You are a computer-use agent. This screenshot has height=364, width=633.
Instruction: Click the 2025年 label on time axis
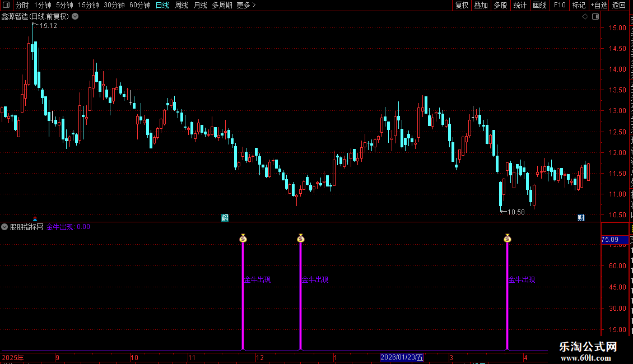[13, 357]
